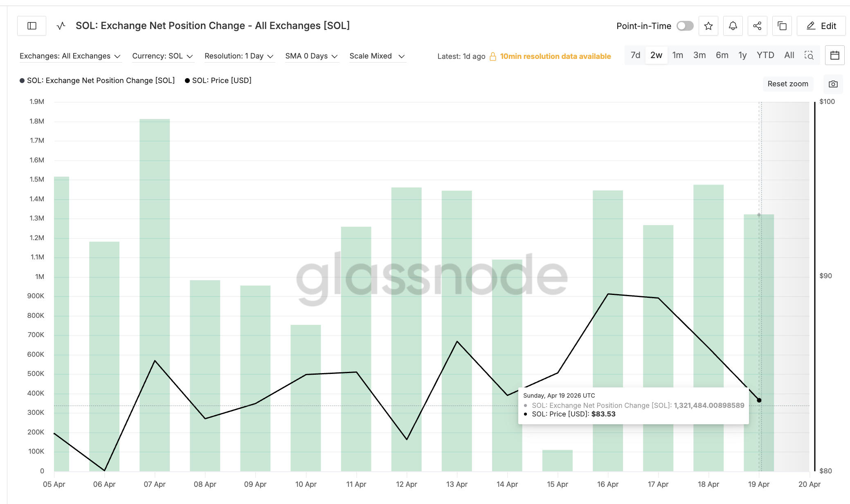850x504 pixels.
Task: Click the Edit button
Action: point(821,26)
